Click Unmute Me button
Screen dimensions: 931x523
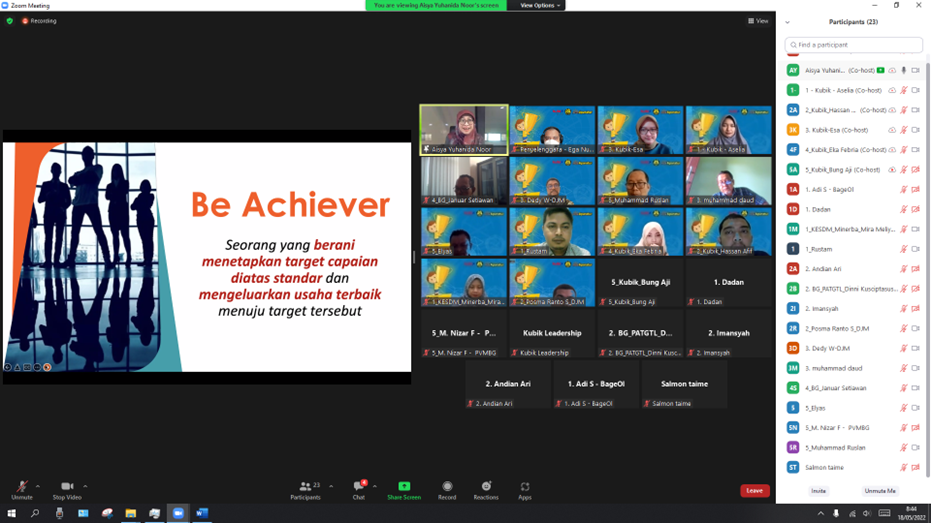click(880, 491)
